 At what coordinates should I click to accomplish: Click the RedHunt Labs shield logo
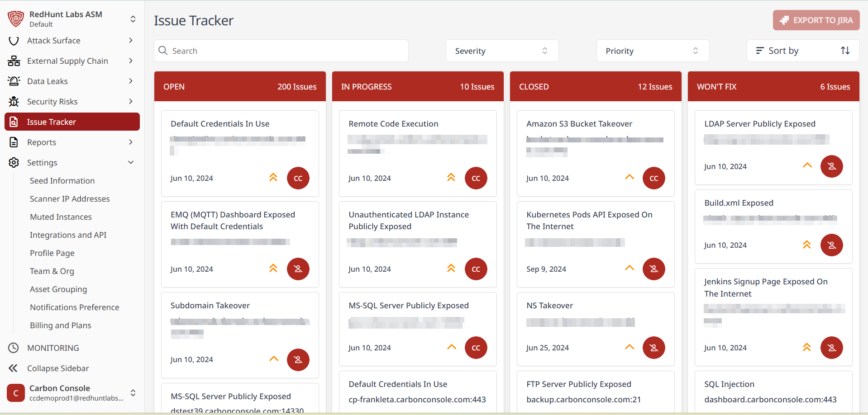(15, 19)
